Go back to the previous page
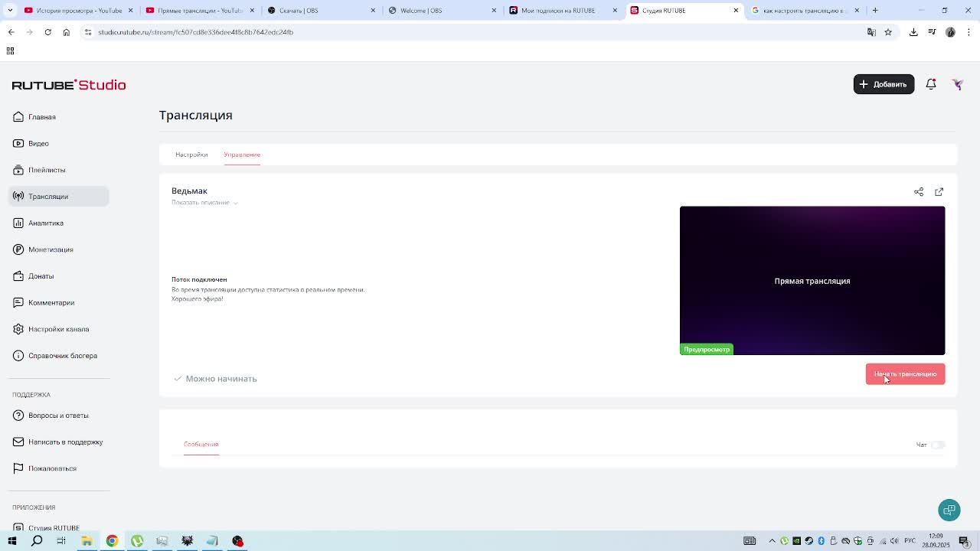980x551 pixels. [x=11, y=32]
